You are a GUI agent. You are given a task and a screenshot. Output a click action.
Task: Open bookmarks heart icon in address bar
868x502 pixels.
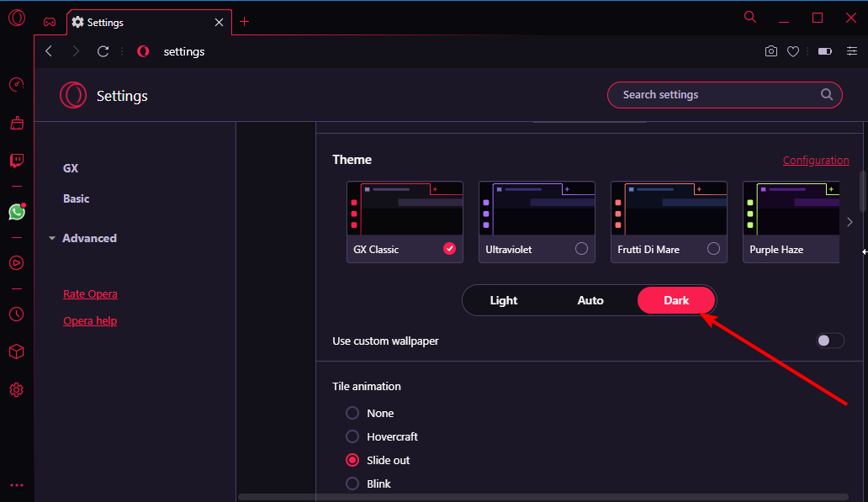click(x=792, y=51)
